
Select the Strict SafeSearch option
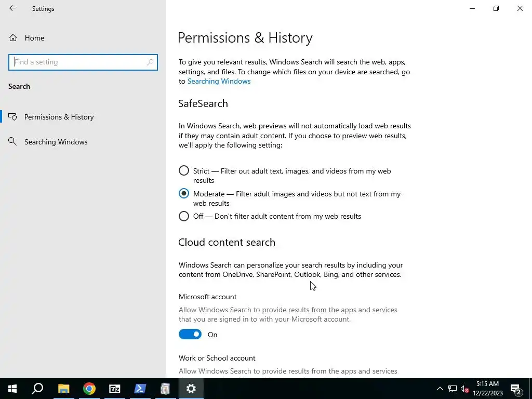click(183, 170)
